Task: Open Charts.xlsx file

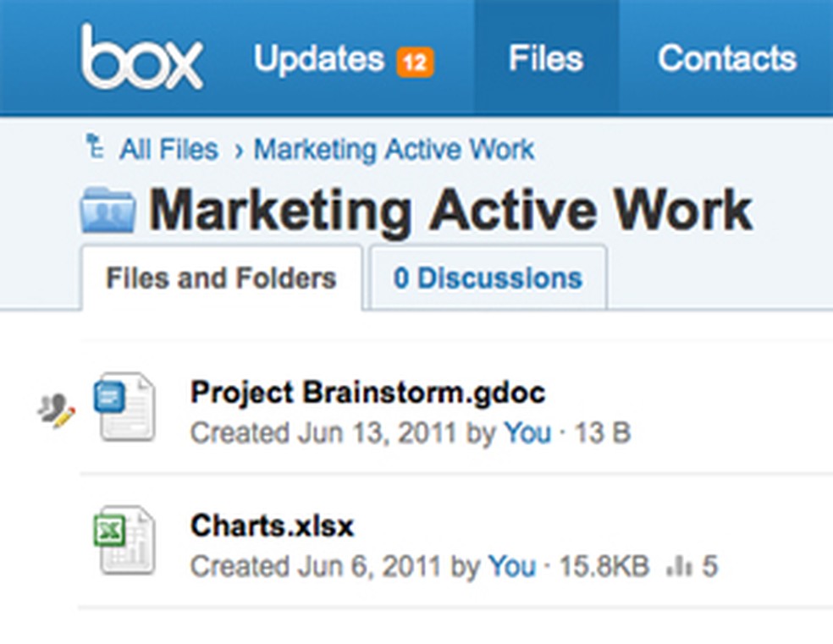Action: point(272,526)
